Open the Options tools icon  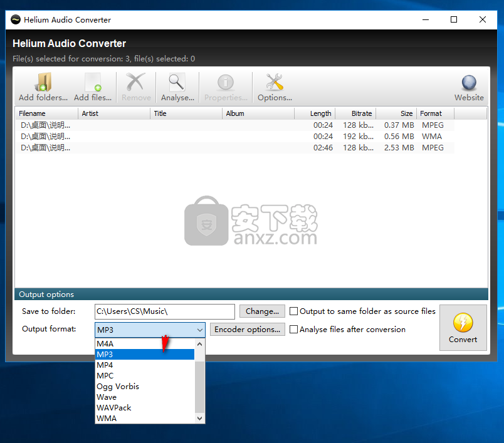(x=275, y=86)
